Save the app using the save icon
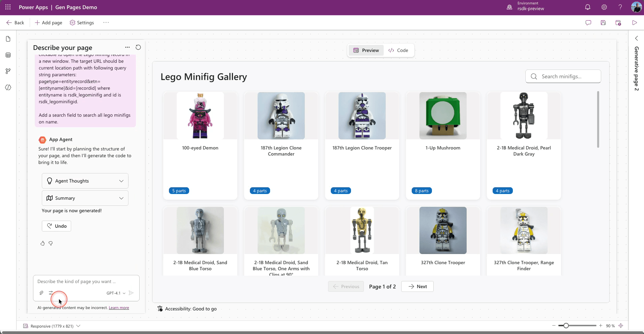Screen dimensions: 644x334 tap(603, 23)
